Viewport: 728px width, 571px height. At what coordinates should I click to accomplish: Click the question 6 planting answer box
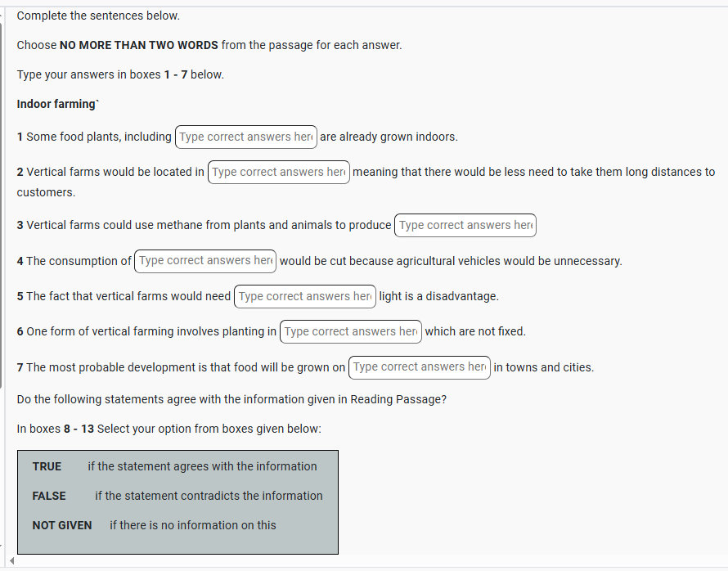point(351,331)
